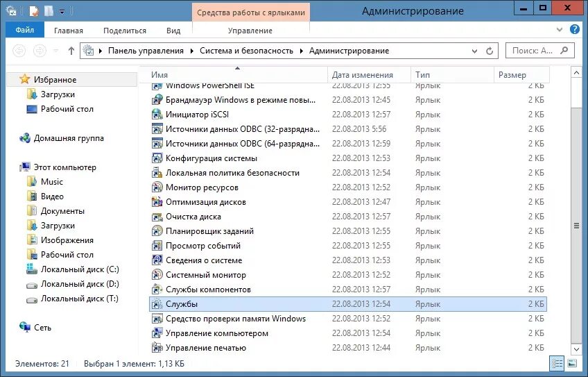
Task: Click Администрирование breadcrumb segment
Action: point(349,51)
